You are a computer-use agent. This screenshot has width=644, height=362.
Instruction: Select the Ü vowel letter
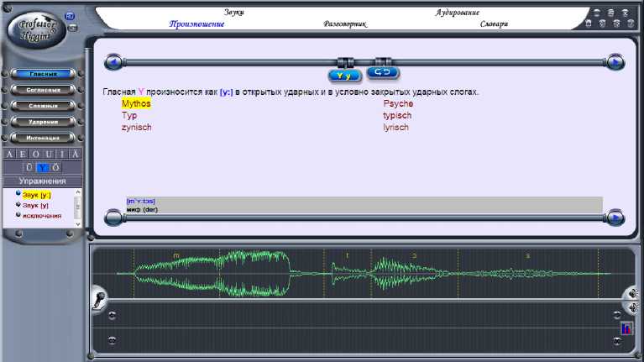[28, 167]
